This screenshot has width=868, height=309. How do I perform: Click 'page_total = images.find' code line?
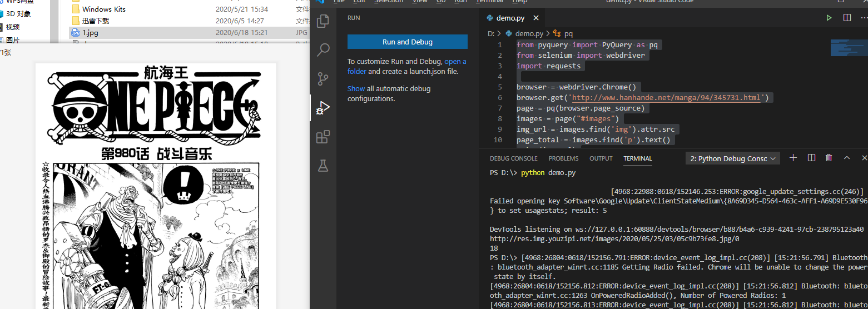593,139
